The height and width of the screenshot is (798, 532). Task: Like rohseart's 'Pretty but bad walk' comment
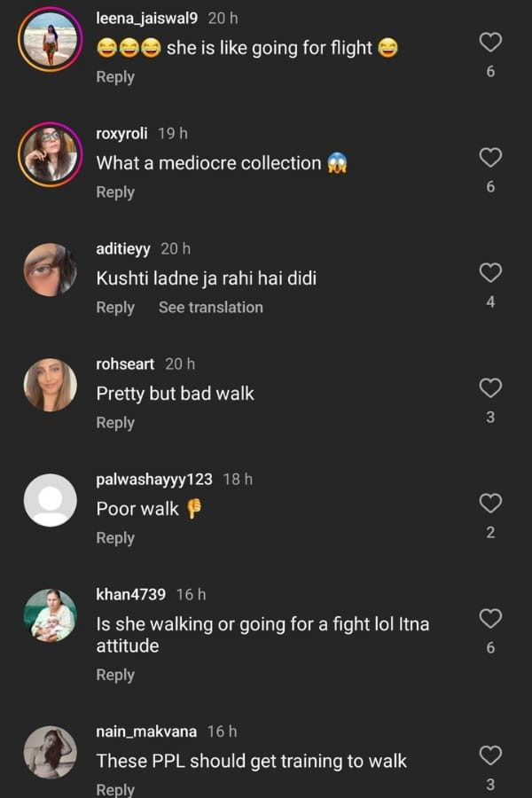pos(490,387)
